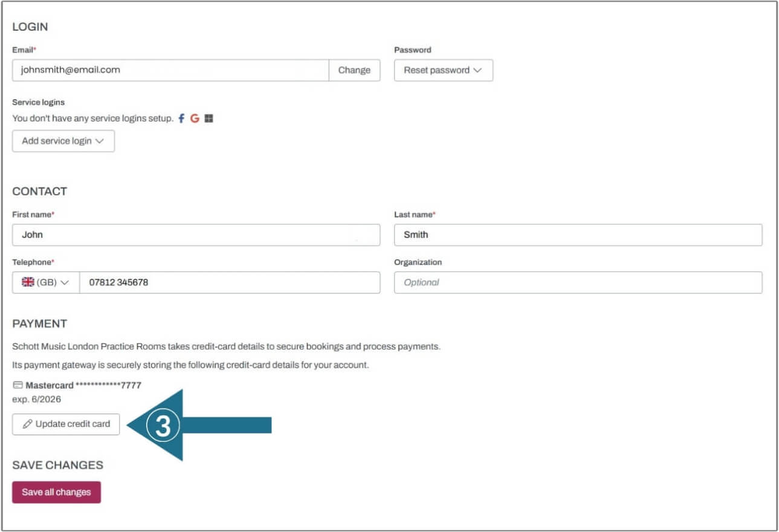
Task: Click the Email label
Action: (x=24, y=50)
